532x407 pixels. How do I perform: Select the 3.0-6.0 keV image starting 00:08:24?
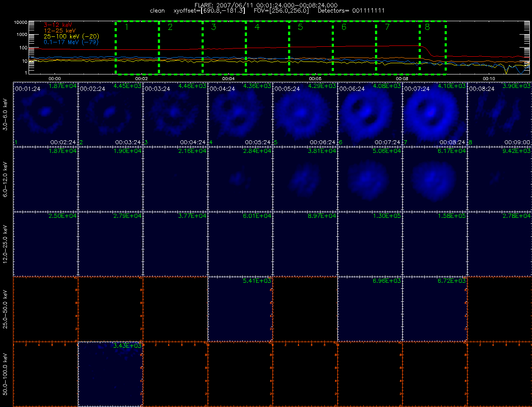(500, 114)
